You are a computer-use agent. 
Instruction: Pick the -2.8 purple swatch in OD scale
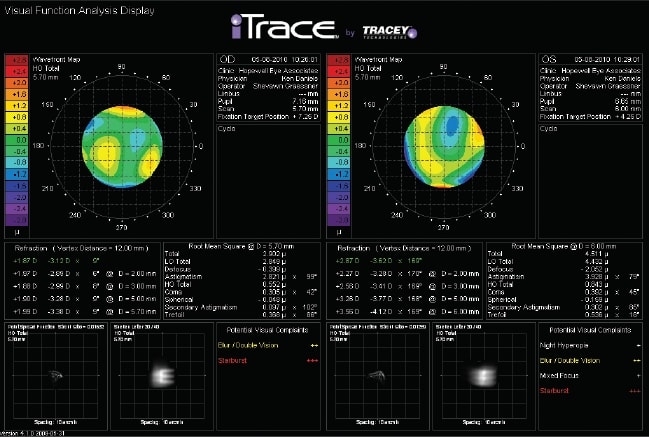click(16, 220)
